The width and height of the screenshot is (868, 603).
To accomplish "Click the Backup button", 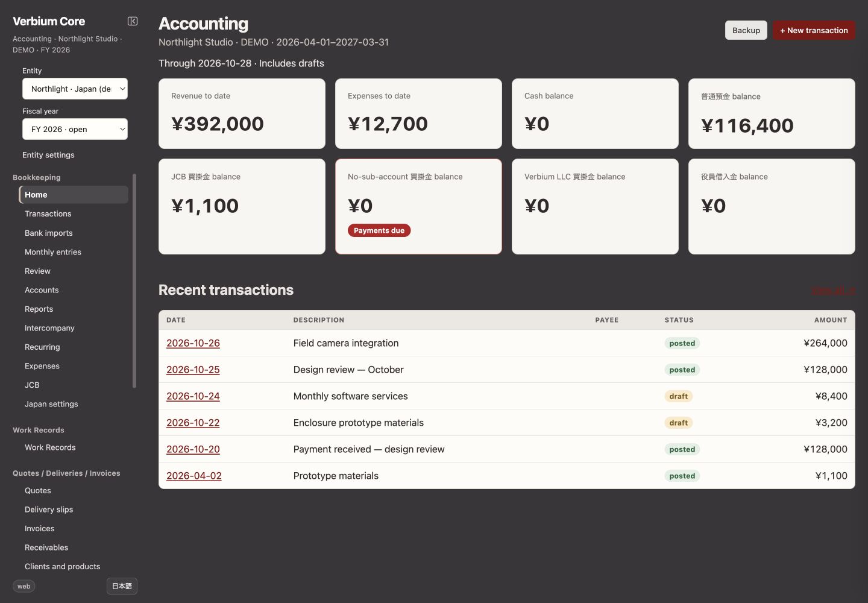I will [746, 30].
